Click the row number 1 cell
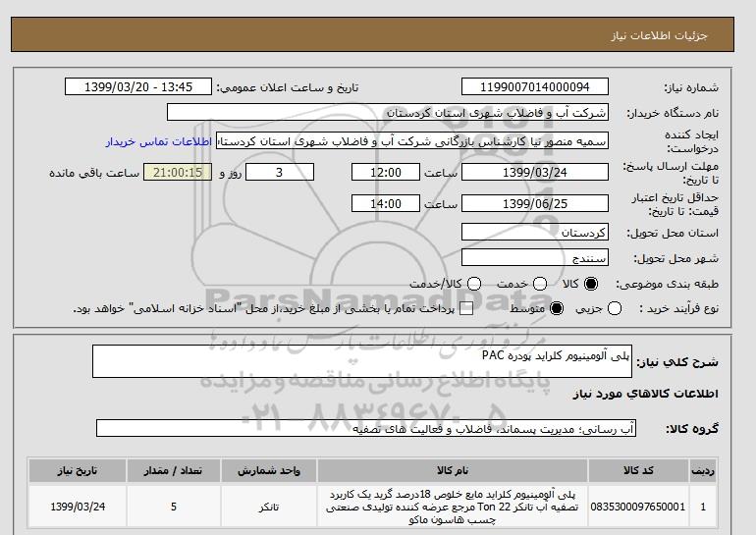This screenshot has width=756, height=535. click(703, 508)
